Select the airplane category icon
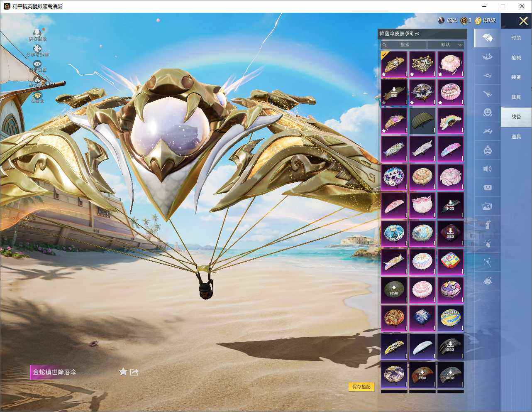This screenshot has height=412, width=532. [x=488, y=94]
